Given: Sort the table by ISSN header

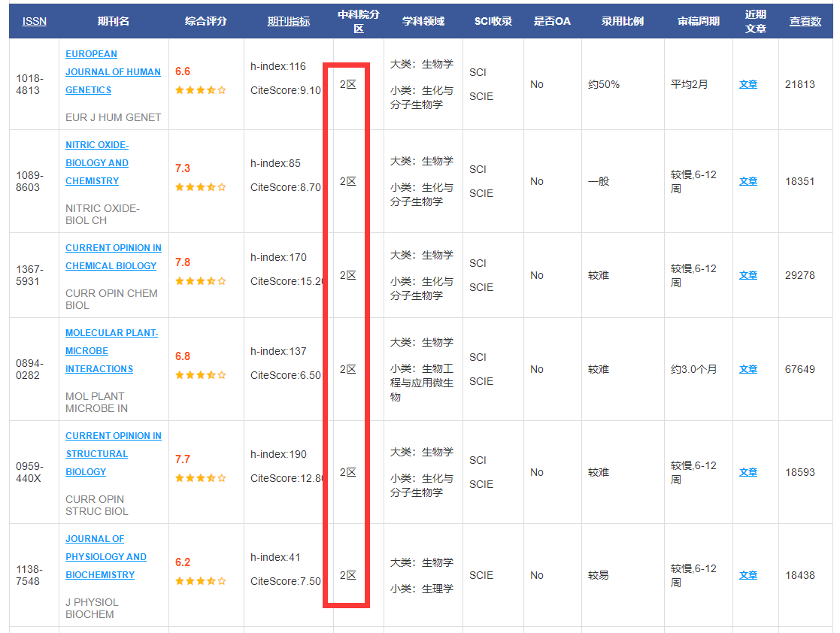Looking at the screenshot, I should pos(35,21).
